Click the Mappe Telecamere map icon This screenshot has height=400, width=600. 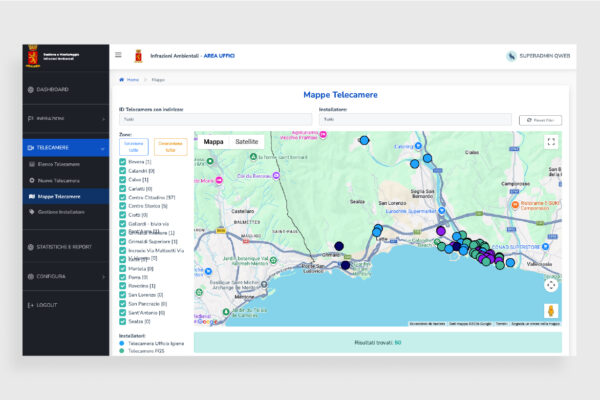32,196
